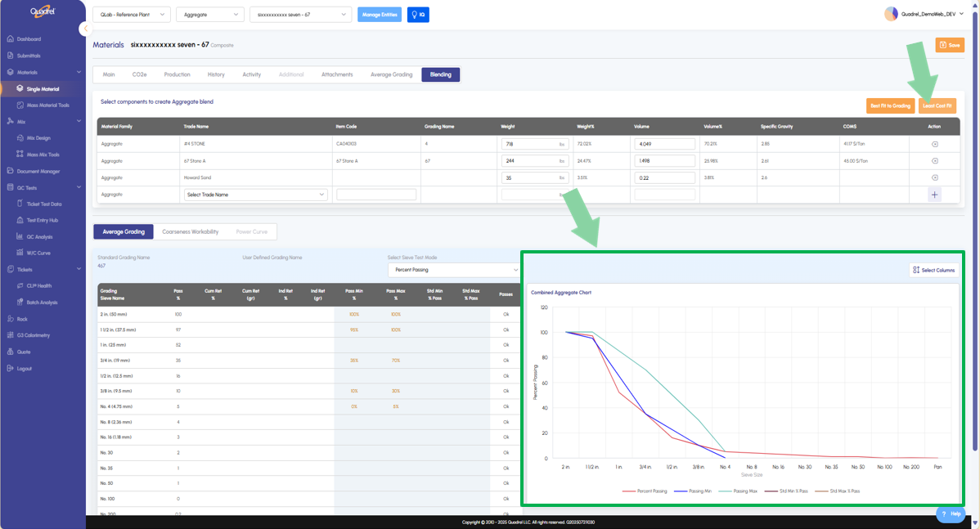980x529 pixels.
Task: Toggle the Passing Max legend series
Action: pos(741,491)
